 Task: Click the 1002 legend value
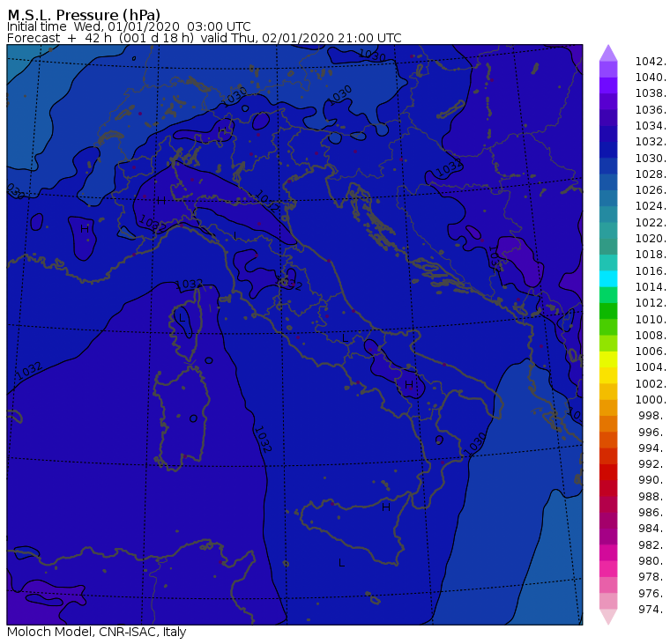click(651, 383)
